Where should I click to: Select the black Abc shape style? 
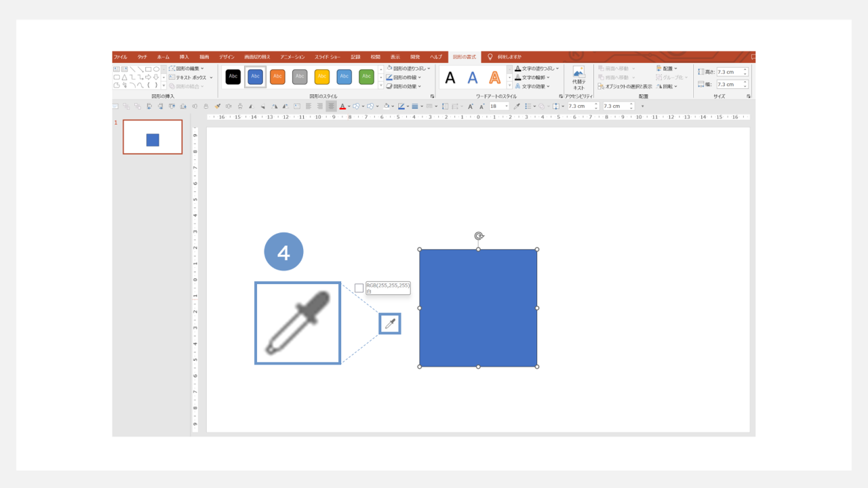click(x=233, y=77)
